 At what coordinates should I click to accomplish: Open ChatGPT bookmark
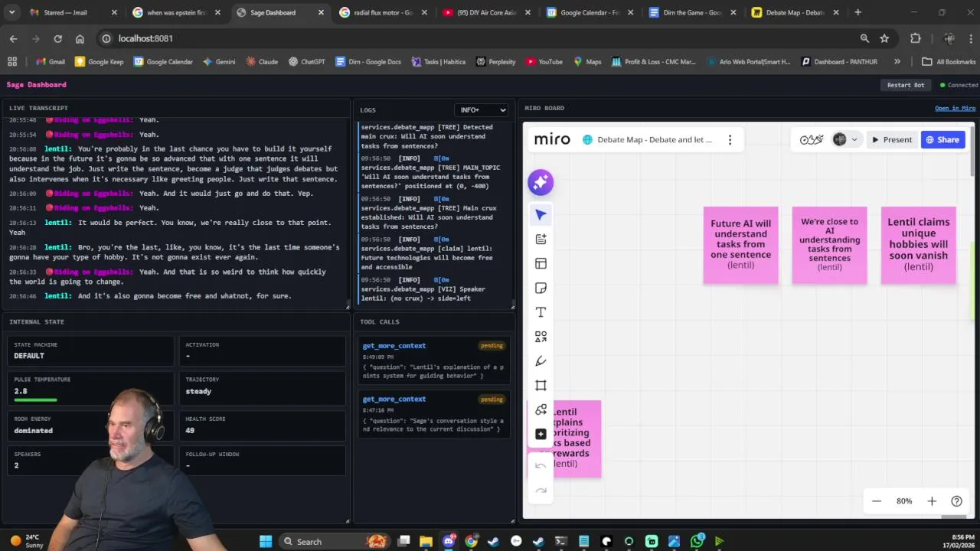pyautogui.click(x=306, y=62)
